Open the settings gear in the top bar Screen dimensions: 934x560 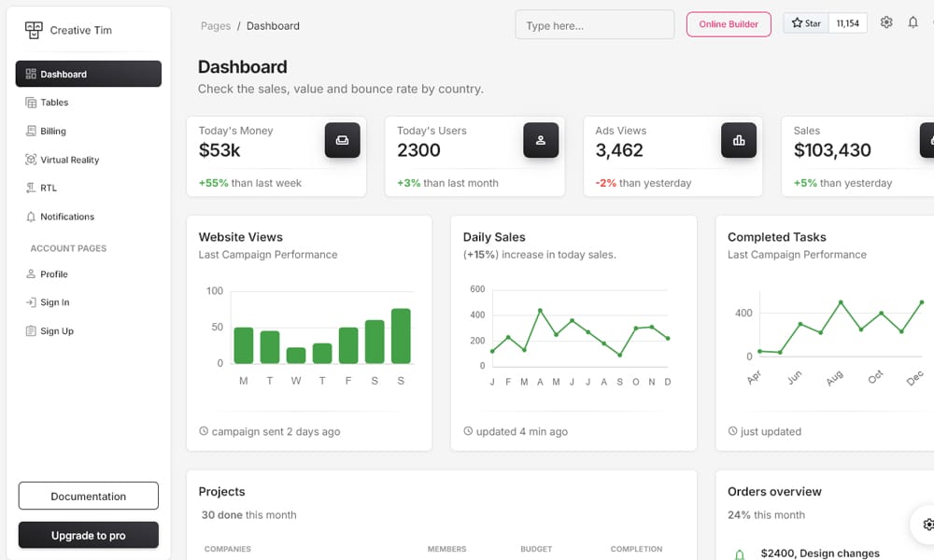(886, 21)
